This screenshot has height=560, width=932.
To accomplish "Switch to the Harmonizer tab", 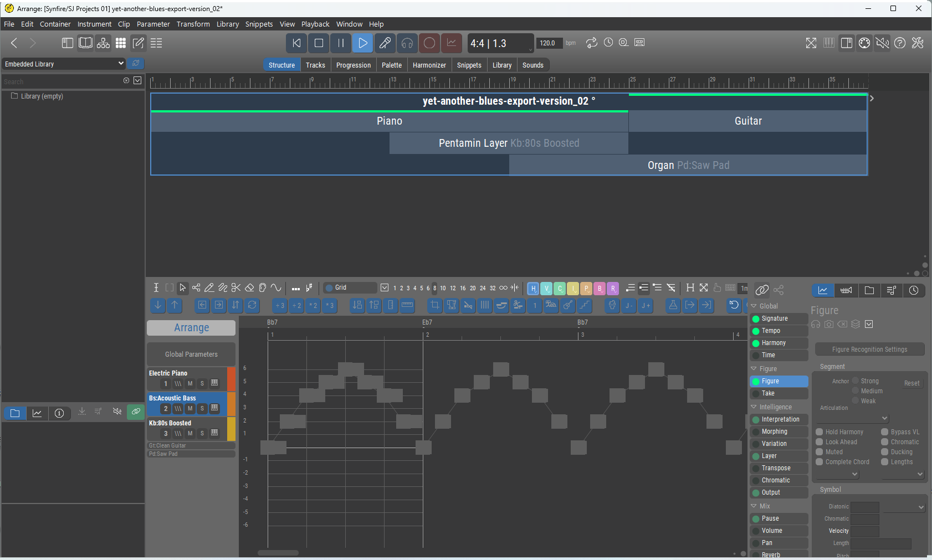I will point(429,65).
